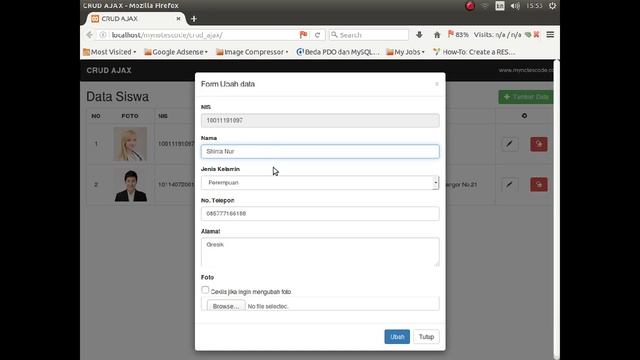
Task: Click the FOTO column header
Action: pos(130,116)
